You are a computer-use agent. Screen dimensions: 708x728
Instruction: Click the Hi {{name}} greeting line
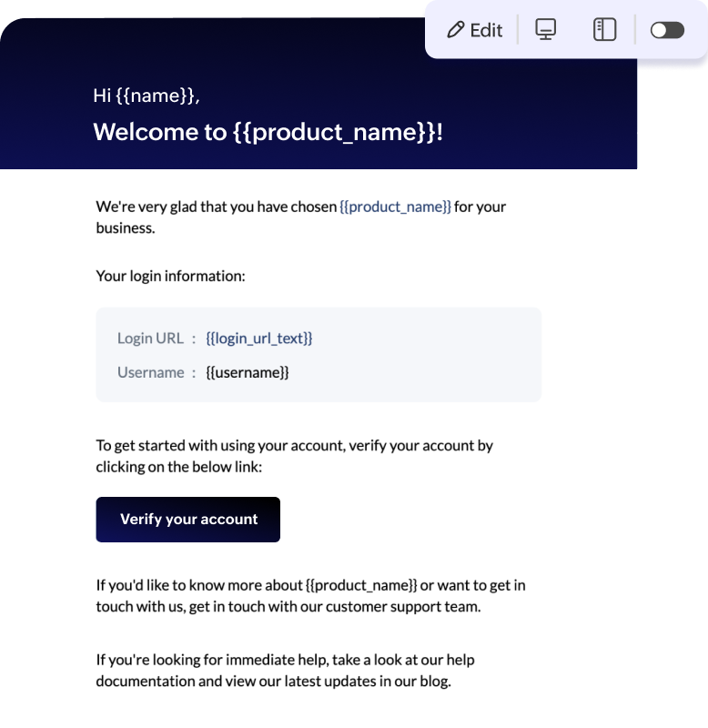coord(147,96)
